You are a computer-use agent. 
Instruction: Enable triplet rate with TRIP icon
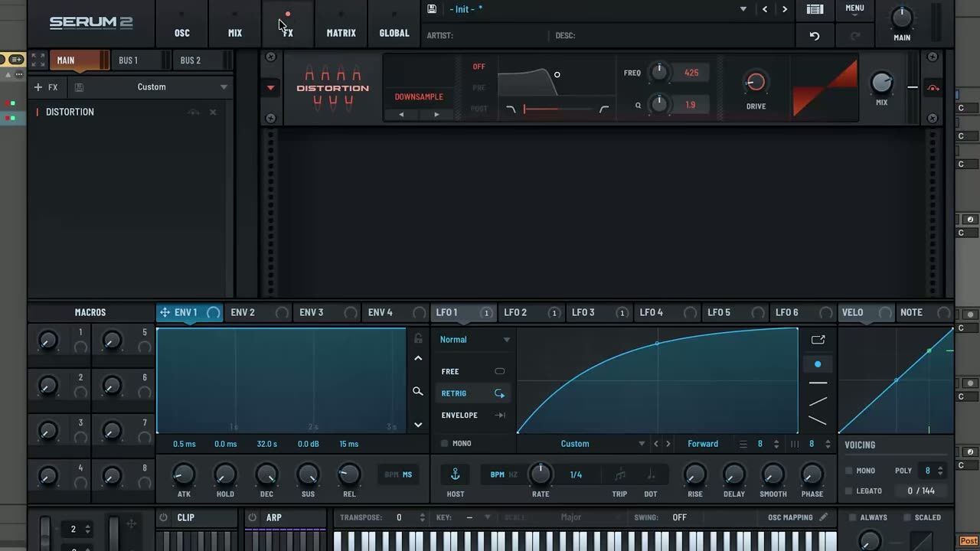click(619, 475)
